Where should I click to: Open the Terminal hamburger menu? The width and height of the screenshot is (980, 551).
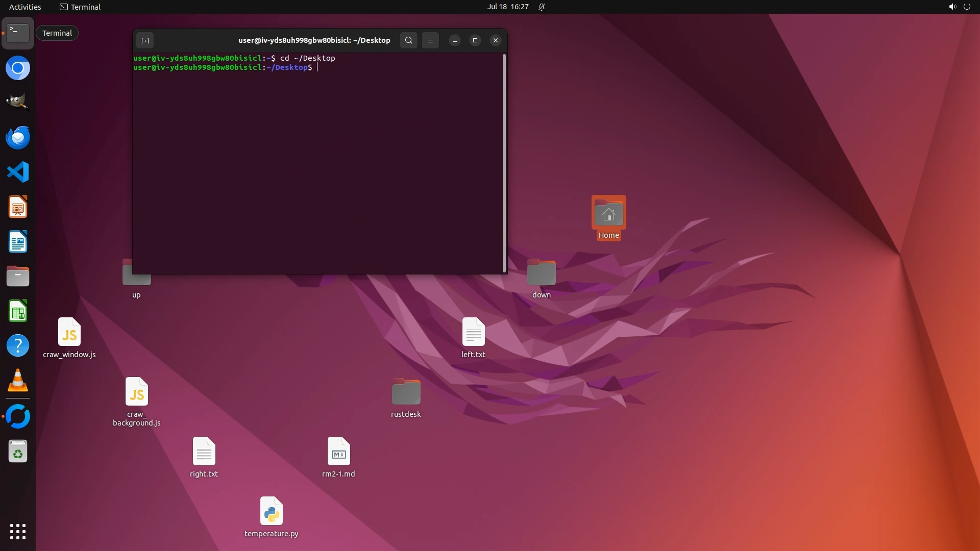tap(430, 40)
